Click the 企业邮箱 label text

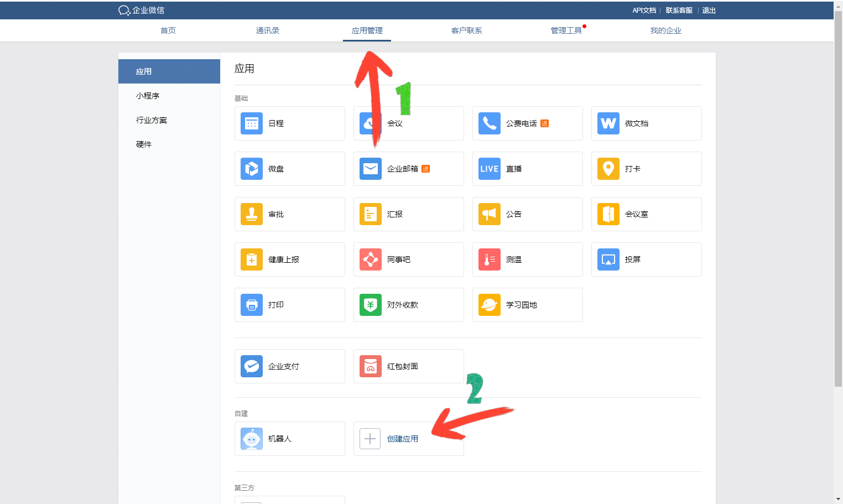click(x=403, y=169)
